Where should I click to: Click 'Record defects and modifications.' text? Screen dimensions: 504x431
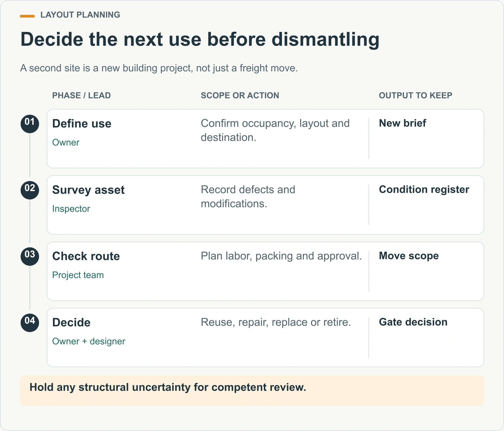[248, 197]
